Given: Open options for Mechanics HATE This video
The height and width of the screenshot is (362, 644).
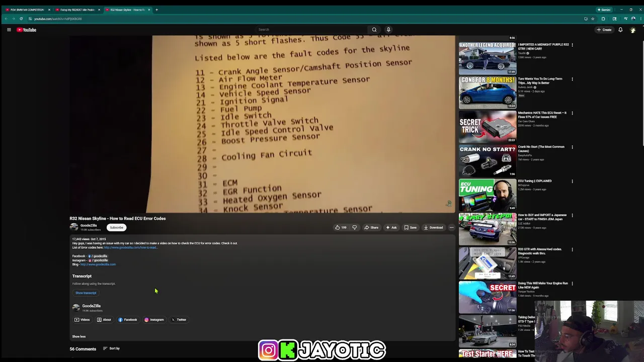Looking at the screenshot, I should tap(572, 113).
